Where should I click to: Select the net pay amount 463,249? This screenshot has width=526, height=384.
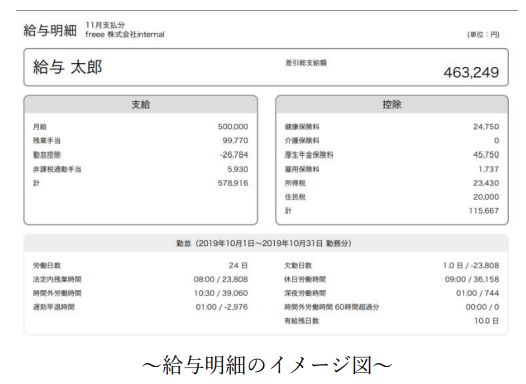pos(471,72)
